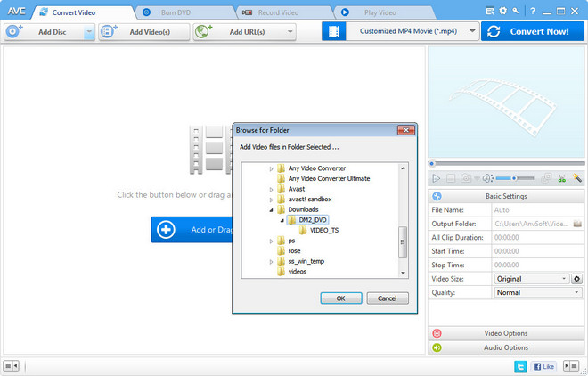
Task: Open the scissors clip tool
Action: pyautogui.click(x=561, y=178)
